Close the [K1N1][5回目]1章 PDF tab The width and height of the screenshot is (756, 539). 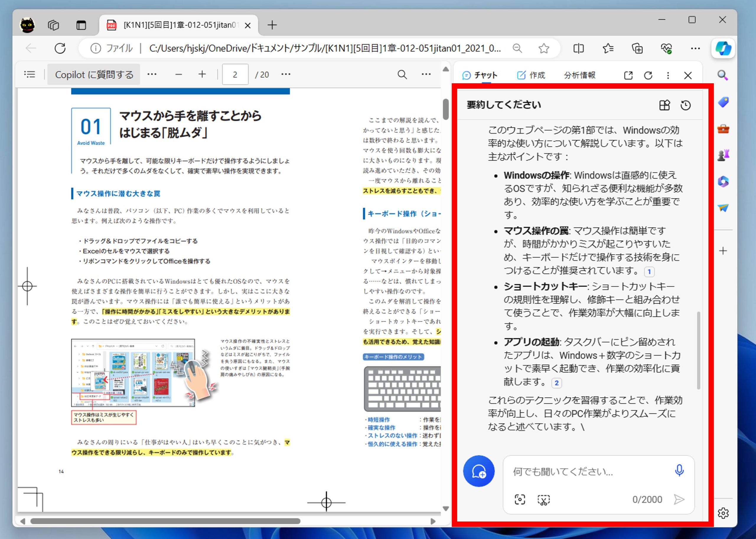pos(247,25)
